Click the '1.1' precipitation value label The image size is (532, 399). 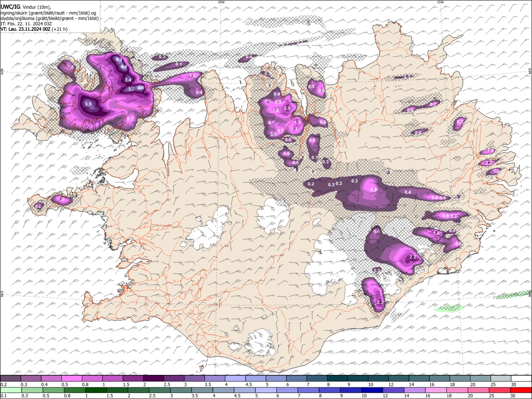[268, 101]
